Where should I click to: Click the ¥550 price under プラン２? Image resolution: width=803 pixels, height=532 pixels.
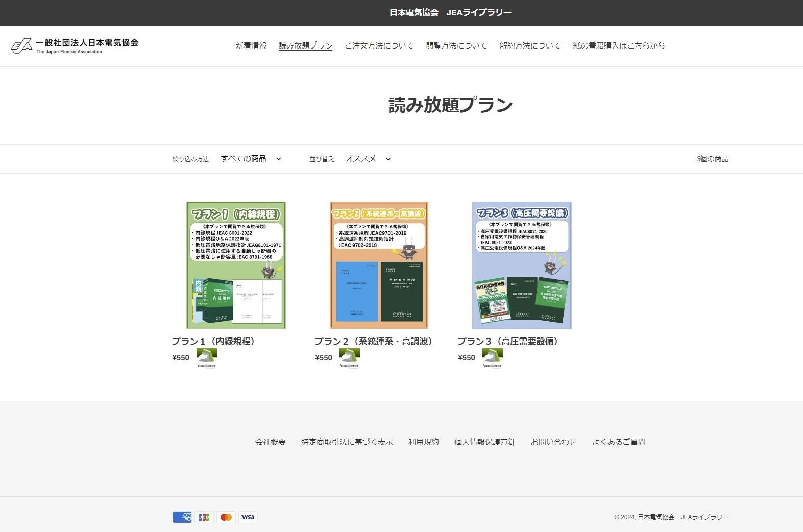(x=324, y=358)
